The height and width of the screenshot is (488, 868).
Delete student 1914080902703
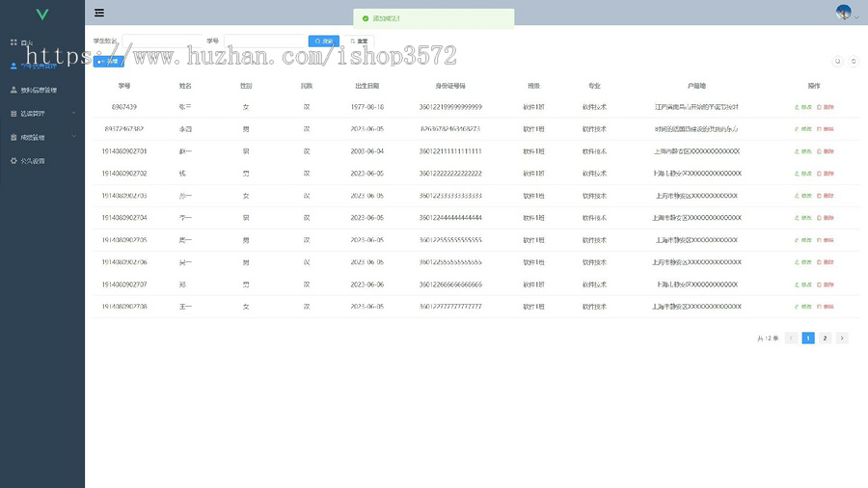click(x=826, y=196)
